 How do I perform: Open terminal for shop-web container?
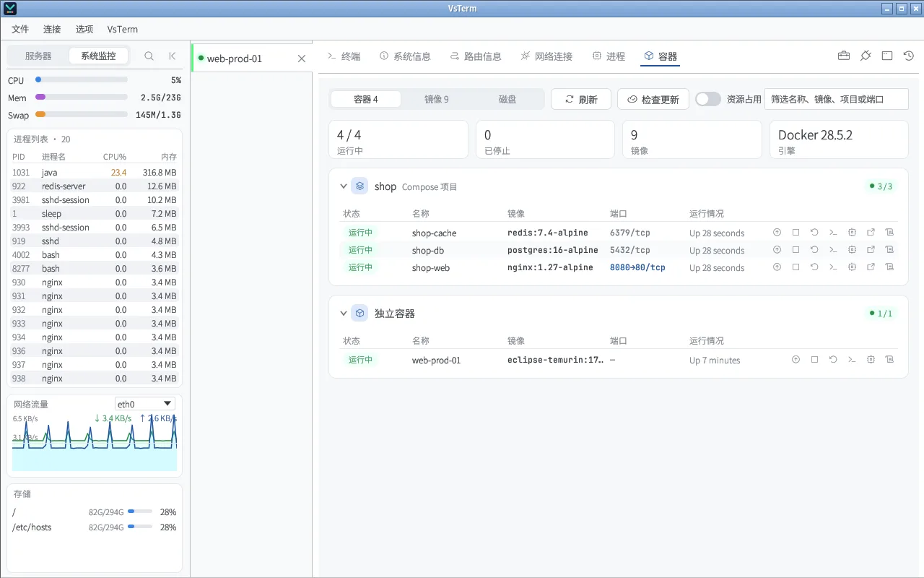point(833,267)
